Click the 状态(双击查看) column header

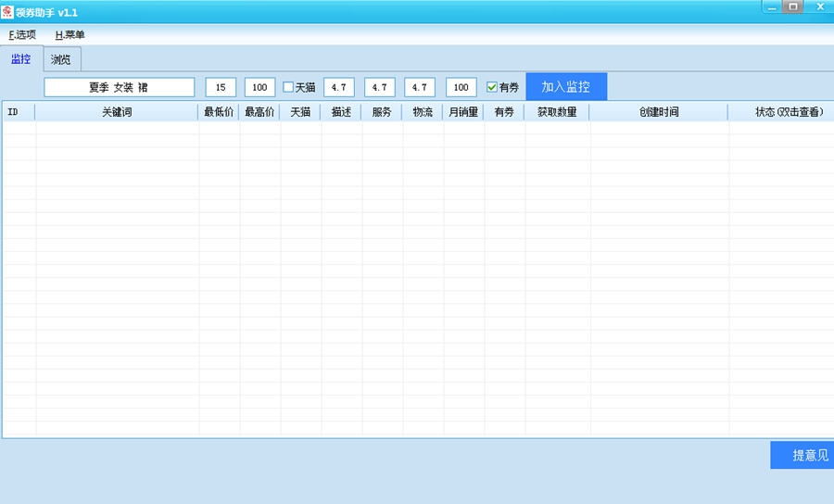coord(789,112)
